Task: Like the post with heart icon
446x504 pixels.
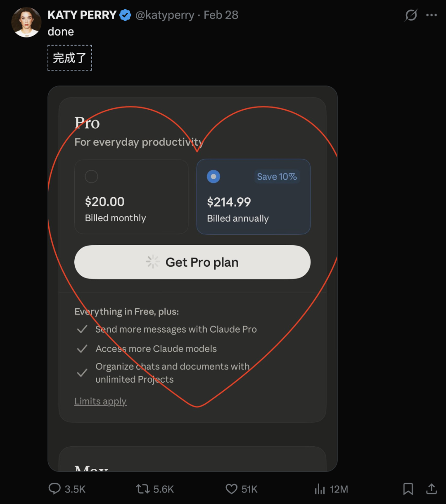Action: click(x=231, y=489)
